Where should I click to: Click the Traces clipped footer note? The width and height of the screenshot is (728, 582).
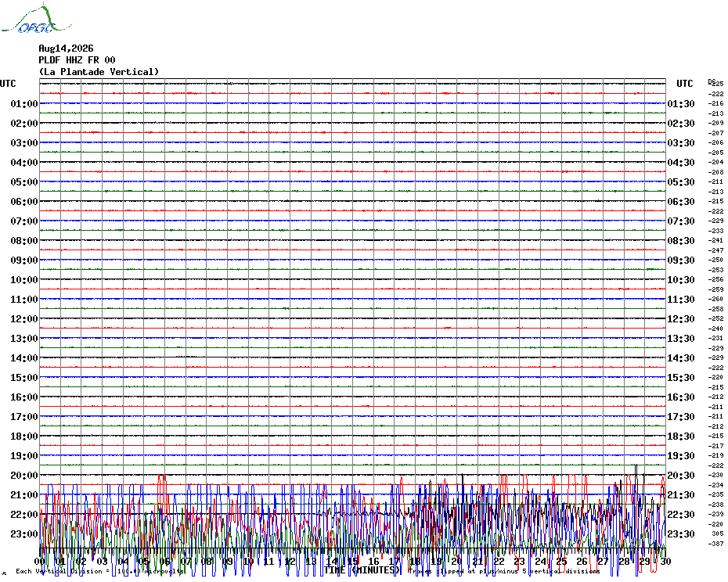tap(504, 571)
